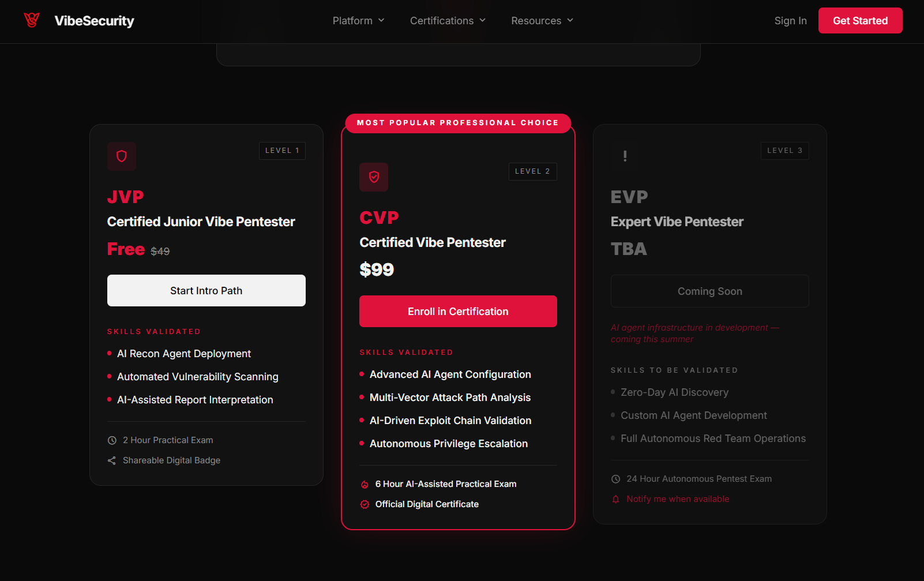Click the VibeSecurity logo icon
Screen dimensions: 924x581
[31, 20]
